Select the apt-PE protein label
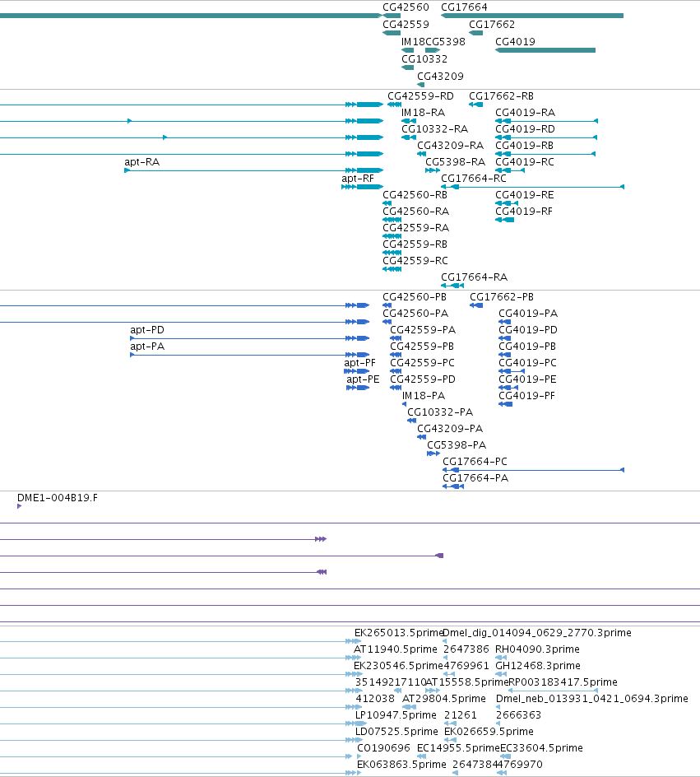 363,379
